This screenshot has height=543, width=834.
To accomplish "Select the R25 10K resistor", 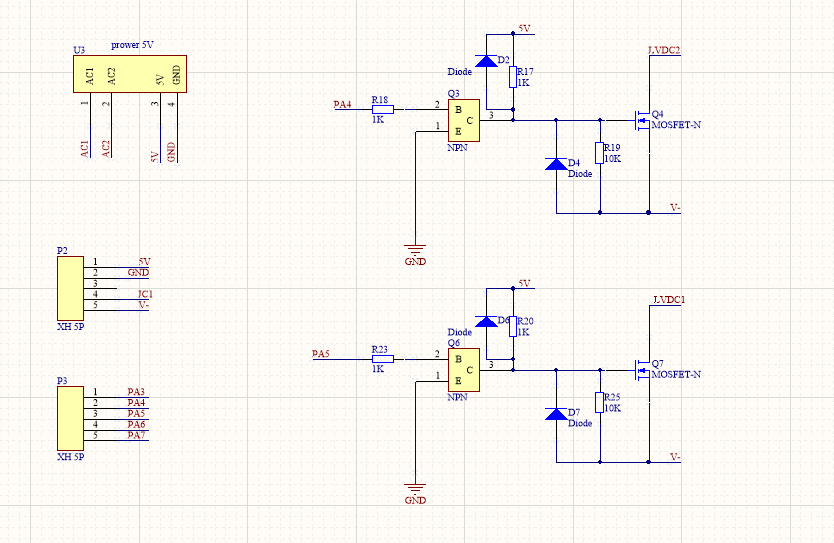I will [x=600, y=403].
